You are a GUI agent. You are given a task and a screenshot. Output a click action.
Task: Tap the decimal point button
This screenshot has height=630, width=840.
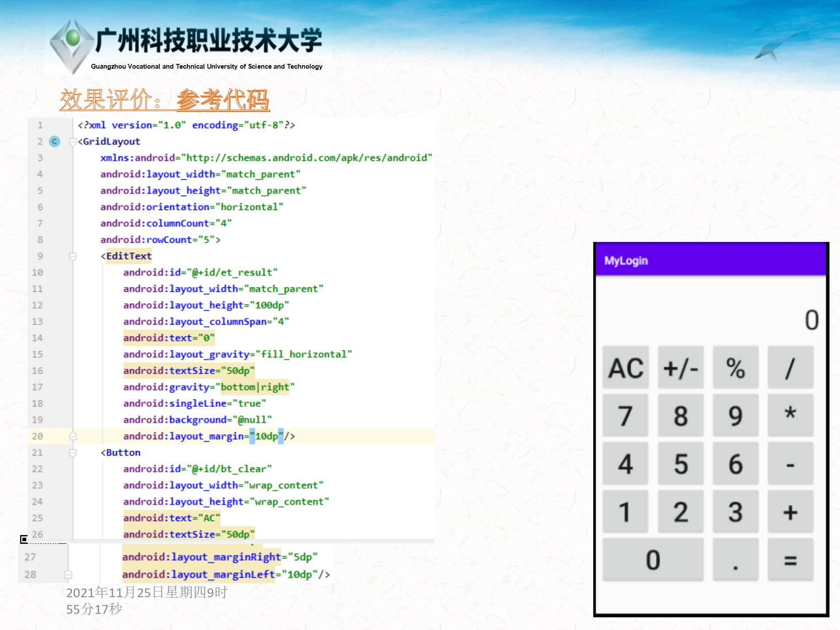pos(735,560)
